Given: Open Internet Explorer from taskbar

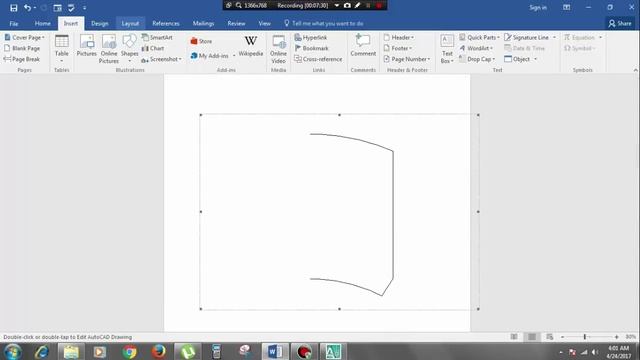Looking at the screenshot, I should click(x=42, y=351).
